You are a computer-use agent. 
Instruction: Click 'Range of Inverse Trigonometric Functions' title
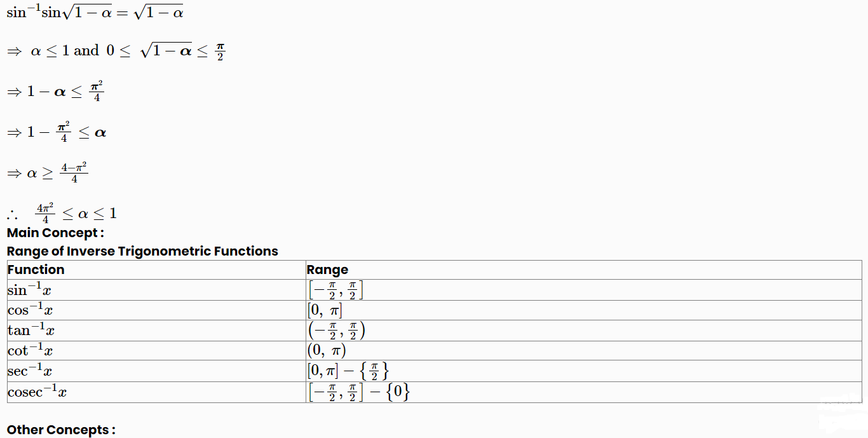[142, 251]
